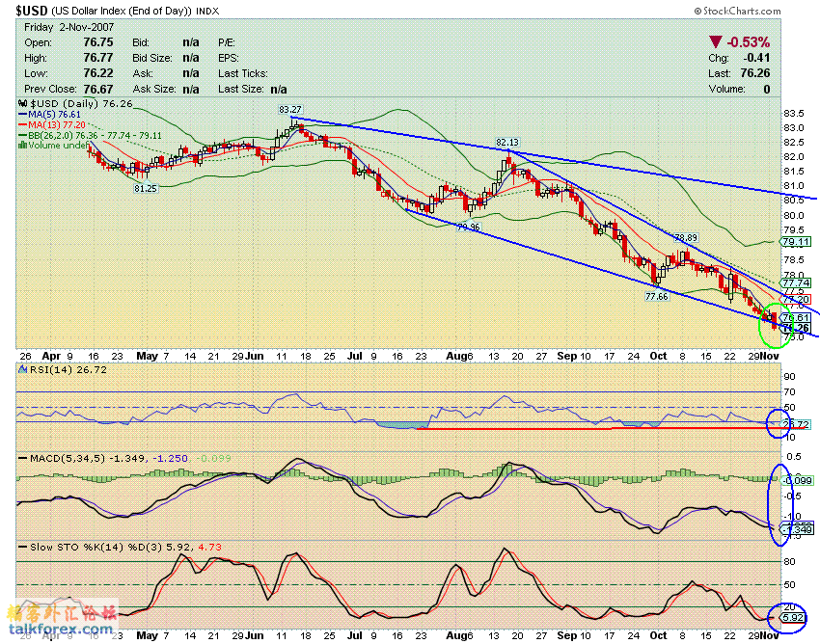Select the $USD symbol title
The image size is (820, 644).
tap(32, 11)
